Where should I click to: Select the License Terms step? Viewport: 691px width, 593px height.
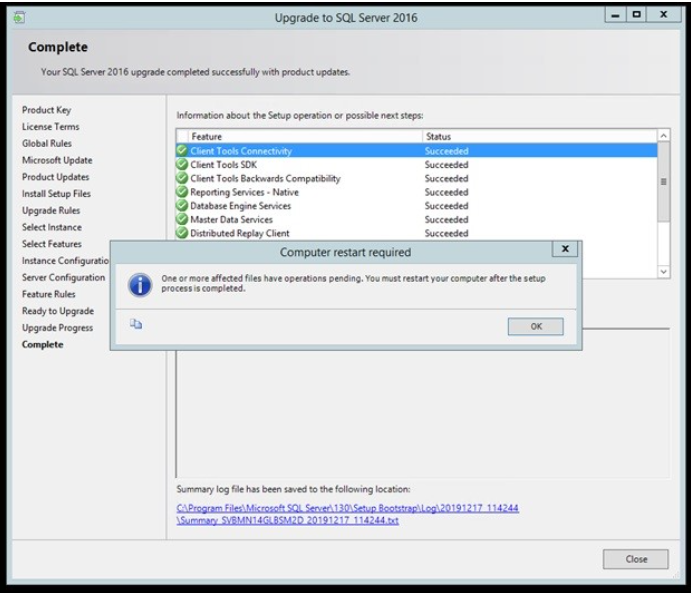[x=51, y=126]
